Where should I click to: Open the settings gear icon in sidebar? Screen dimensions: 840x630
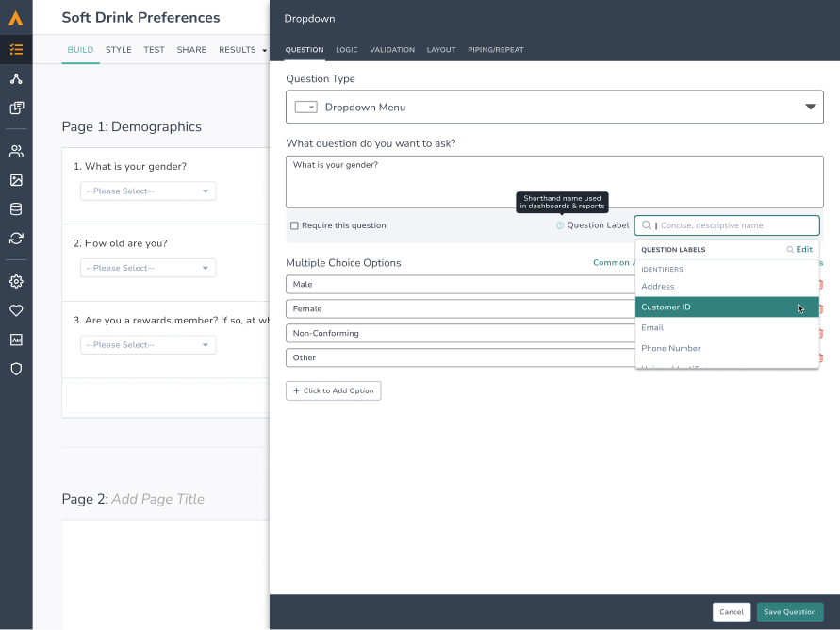click(x=16, y=281)
